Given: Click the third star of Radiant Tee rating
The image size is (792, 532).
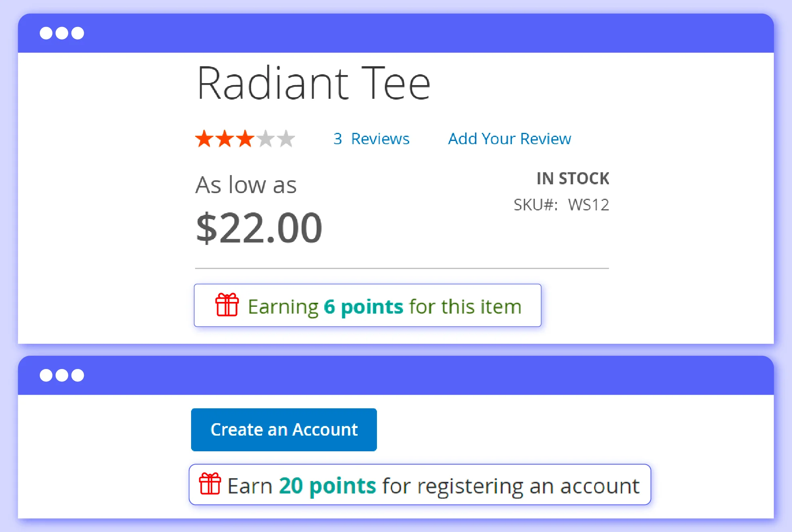Looking at the screenshot, I should pyautogui.click(x=244, y=139).
